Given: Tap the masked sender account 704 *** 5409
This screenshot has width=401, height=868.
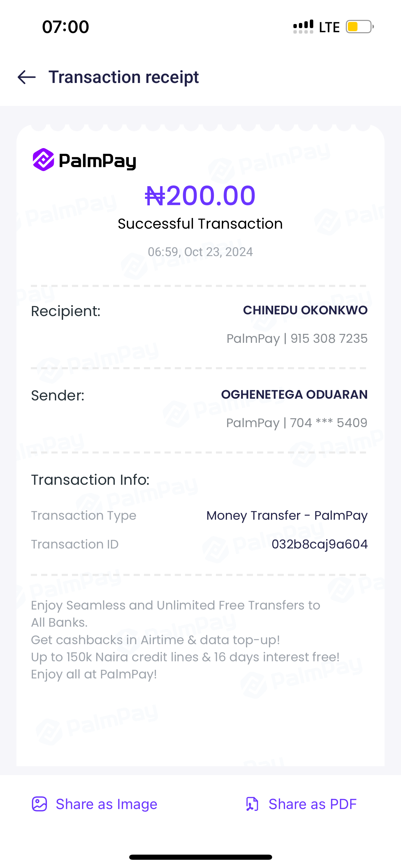Looking at the screenshot, I should [x=328, y=423].
